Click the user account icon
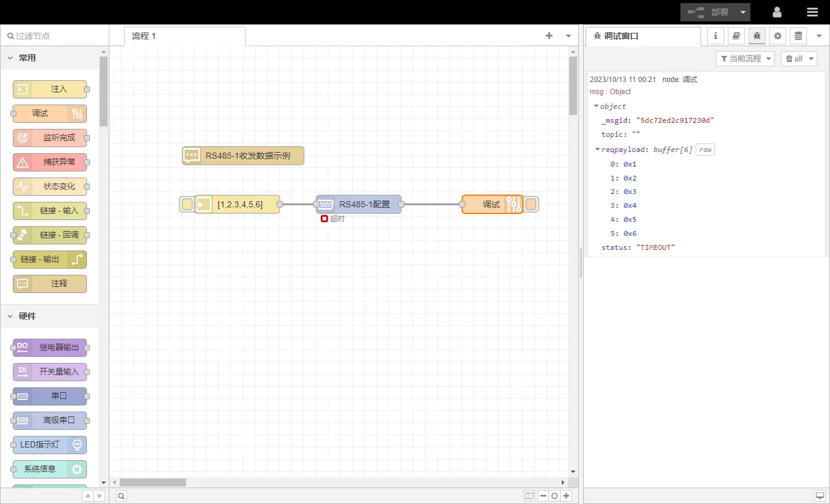 tap(777, 12)
